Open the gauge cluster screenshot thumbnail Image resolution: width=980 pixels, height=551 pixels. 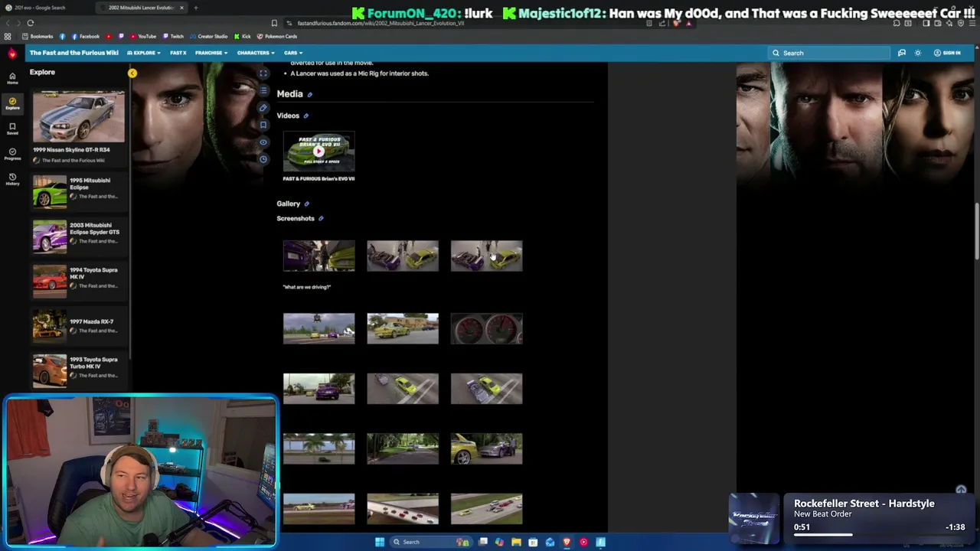(x=486, y=328)
